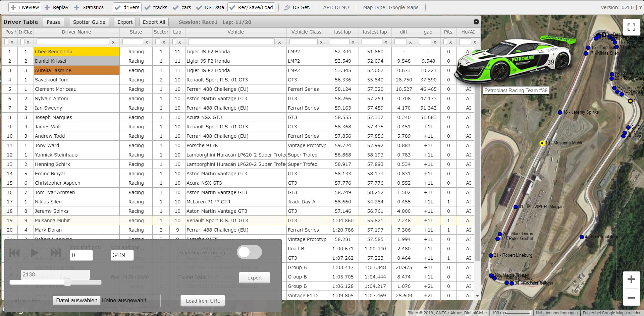Sort table by fastest lap header

point(375,32)
